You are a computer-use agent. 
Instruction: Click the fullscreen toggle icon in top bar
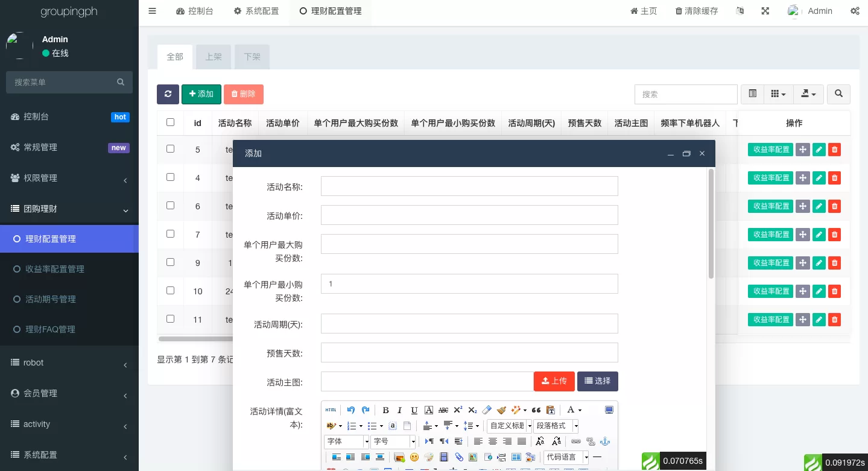coord(765,11)
